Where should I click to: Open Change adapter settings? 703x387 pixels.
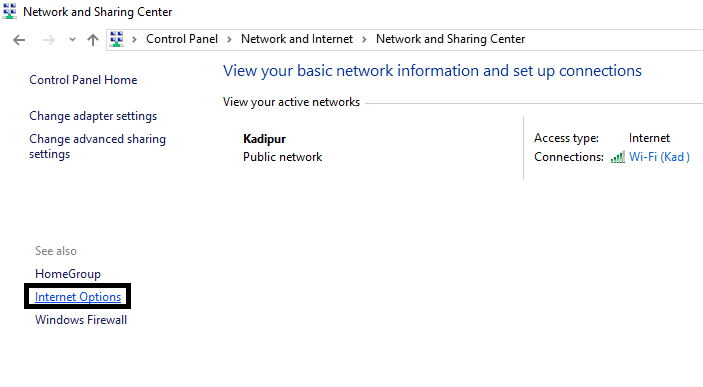[x=93, y=116]
